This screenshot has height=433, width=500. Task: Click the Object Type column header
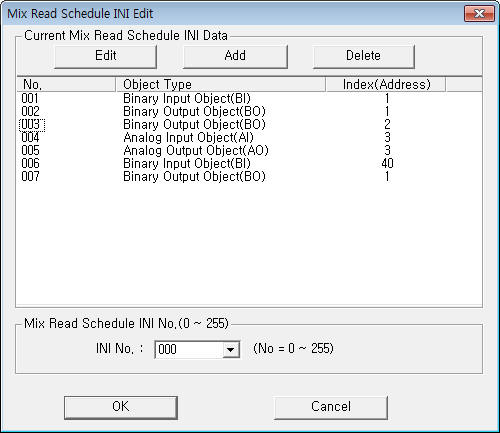(220, 84)
